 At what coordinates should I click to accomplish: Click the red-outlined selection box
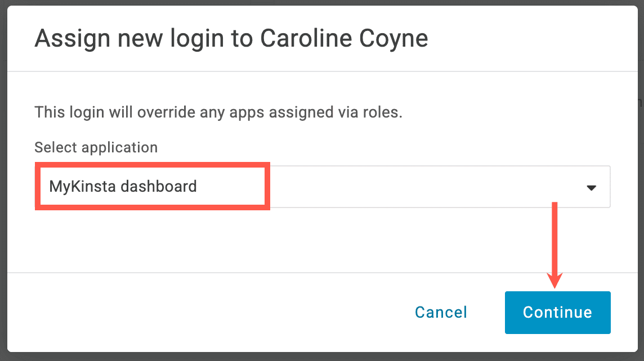pos(152,186)
